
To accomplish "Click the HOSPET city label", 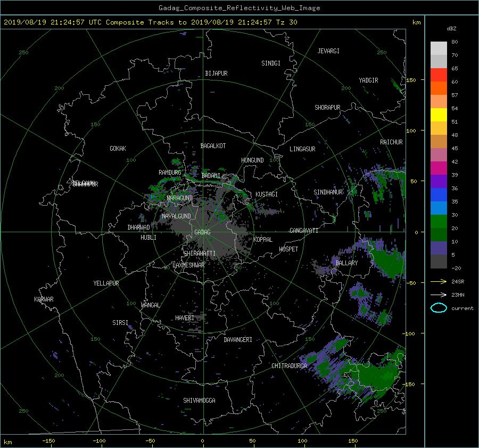I will click(x=288, y=249).
